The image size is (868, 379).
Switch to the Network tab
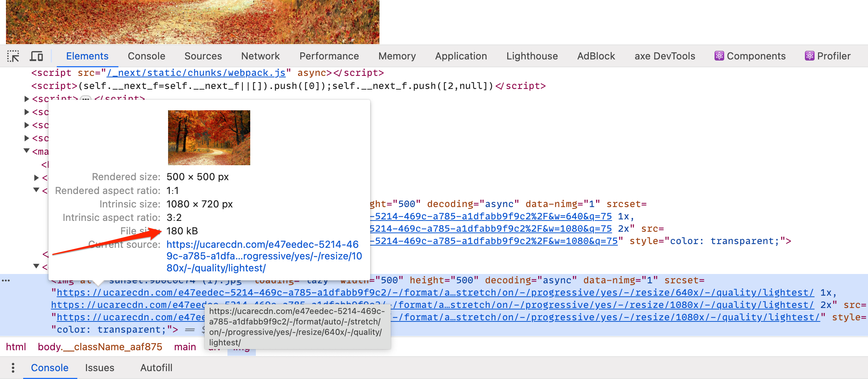point(260,56)
